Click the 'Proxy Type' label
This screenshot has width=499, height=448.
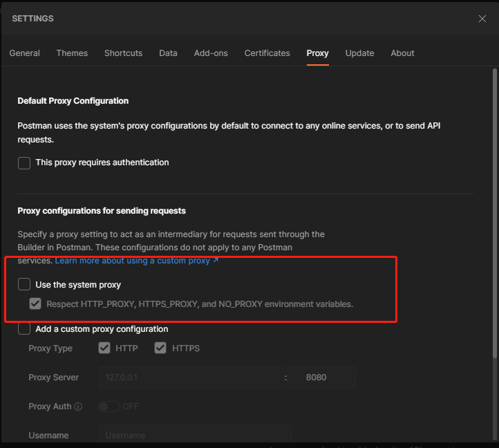(x=50, y=348)
